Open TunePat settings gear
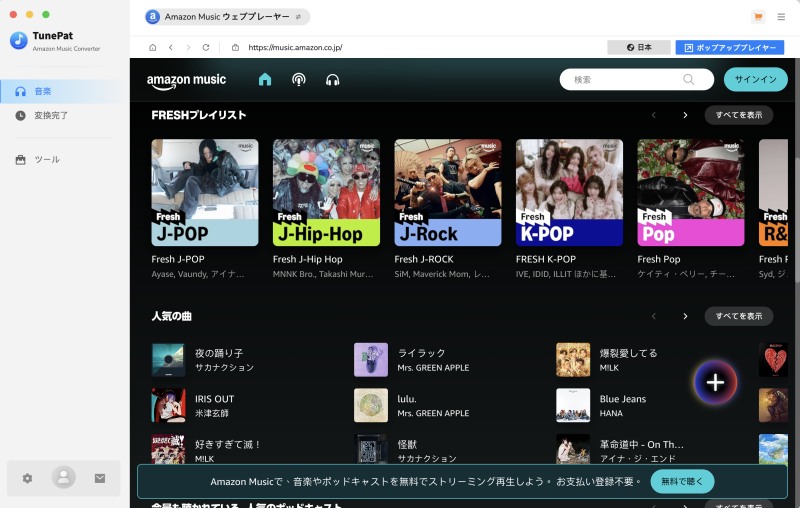The height and width of the screenshot is (508, 800). (28, 478)
